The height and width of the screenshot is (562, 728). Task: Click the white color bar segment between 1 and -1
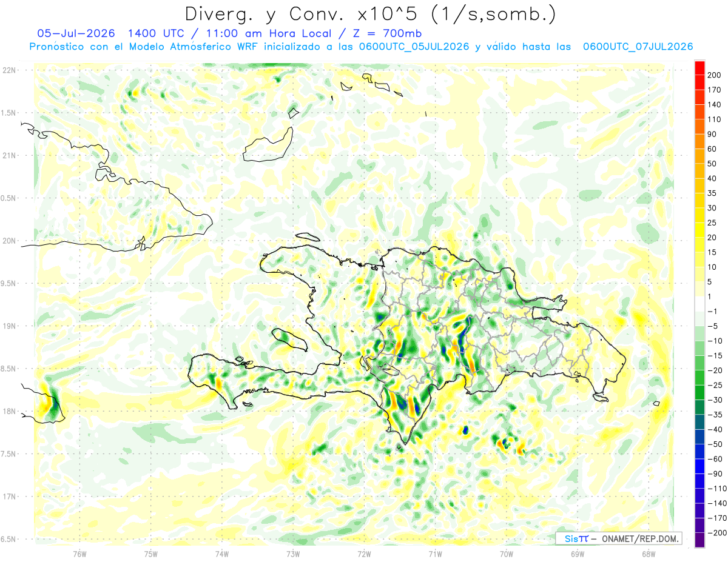click(x=699, y=304)
